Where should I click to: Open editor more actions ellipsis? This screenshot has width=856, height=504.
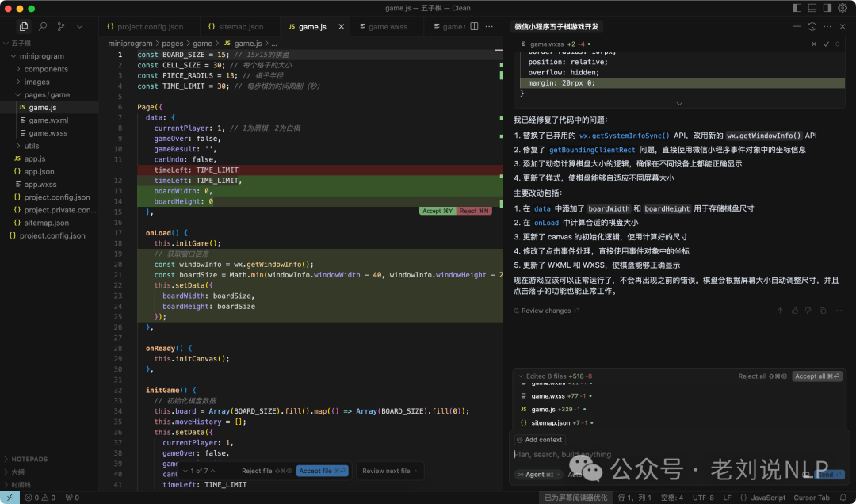pos(489,26)
